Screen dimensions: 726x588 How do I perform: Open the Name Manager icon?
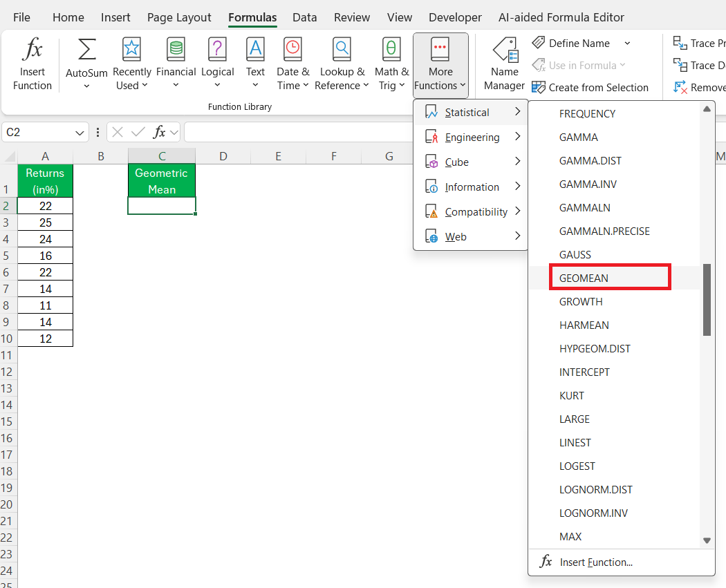[505, 50]
